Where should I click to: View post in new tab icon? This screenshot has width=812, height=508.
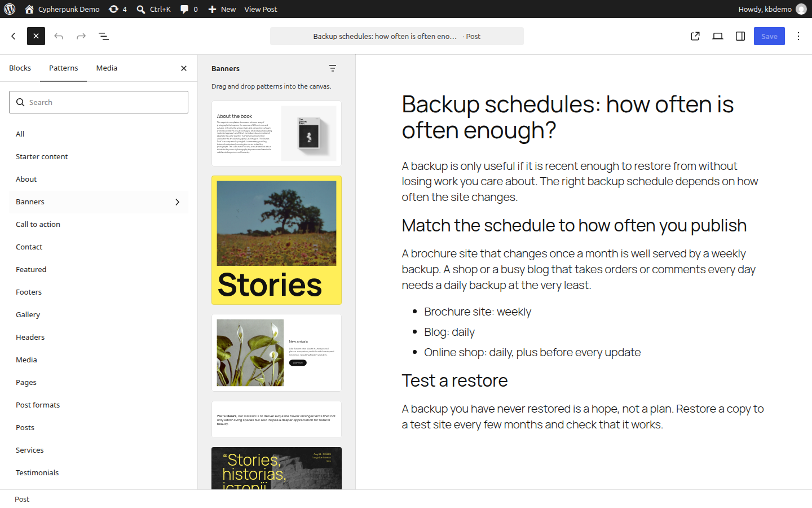(x=695, y=36)
